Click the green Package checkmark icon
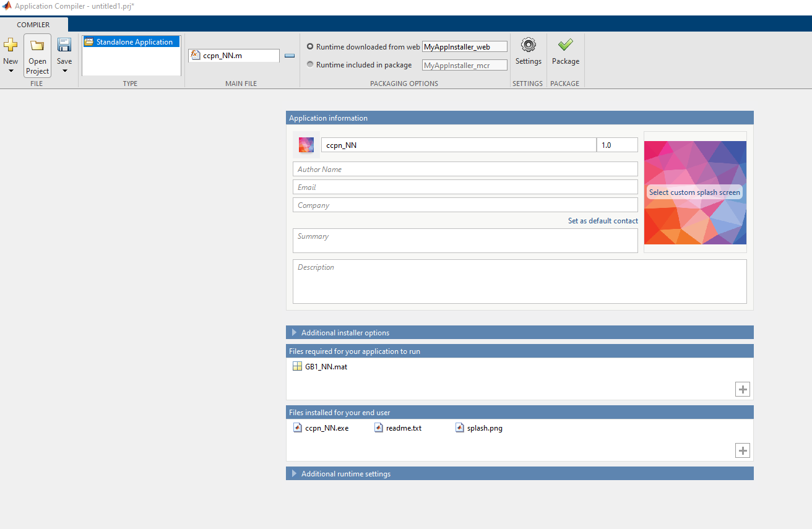This screenshot has height=529, width=812. pyautogui.click(x=565, y=45)
